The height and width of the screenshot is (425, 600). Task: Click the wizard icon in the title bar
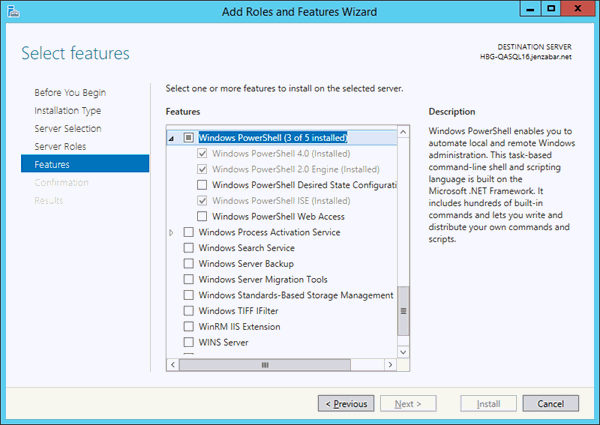pos(13,11)
